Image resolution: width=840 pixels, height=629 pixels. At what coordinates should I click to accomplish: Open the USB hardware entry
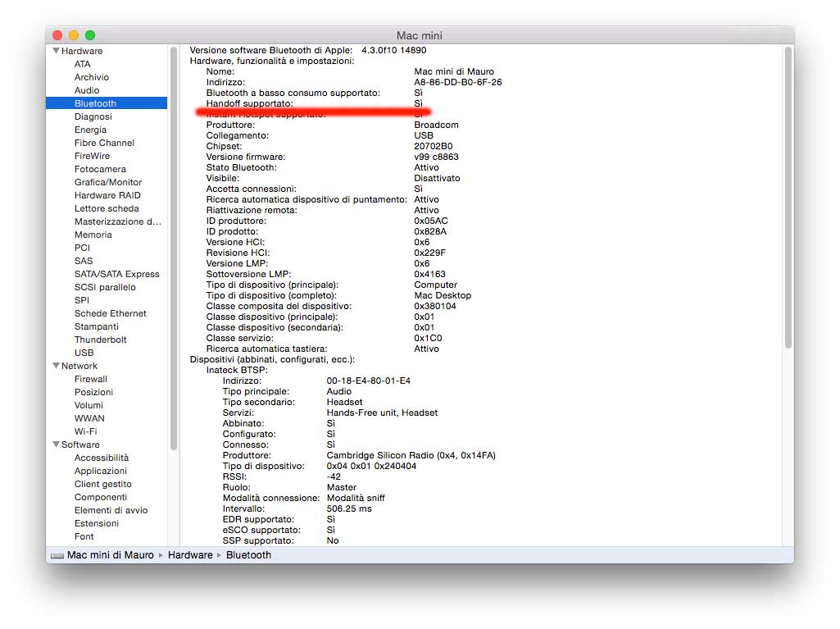[x=84, y=353]
